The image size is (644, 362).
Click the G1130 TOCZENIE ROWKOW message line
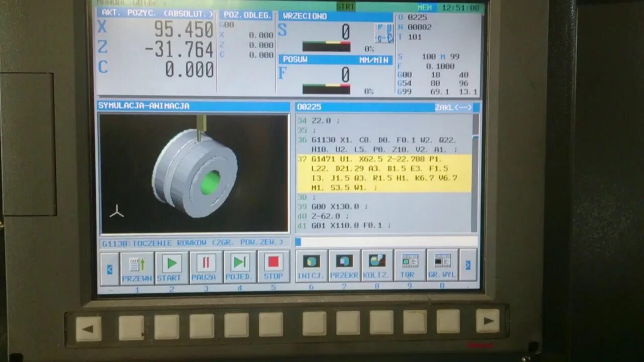tap(194, 243)
